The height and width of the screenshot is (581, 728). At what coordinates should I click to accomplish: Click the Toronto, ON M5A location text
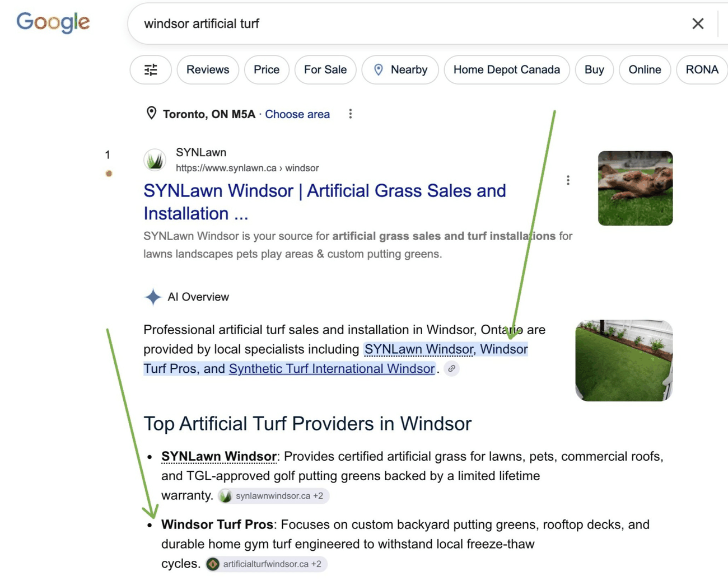tap(209, 114)
